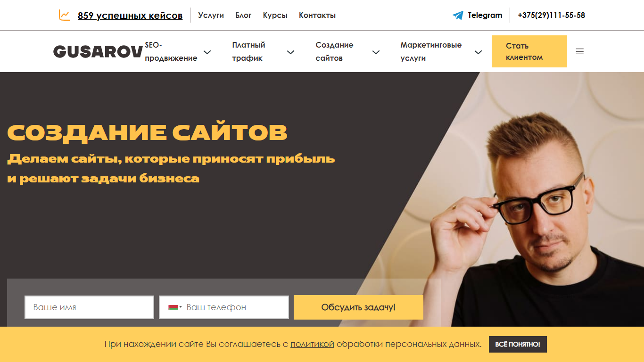Open the Услуги menu item
The width and height of the screenshot is (644, 362).
tap(211, 15)
